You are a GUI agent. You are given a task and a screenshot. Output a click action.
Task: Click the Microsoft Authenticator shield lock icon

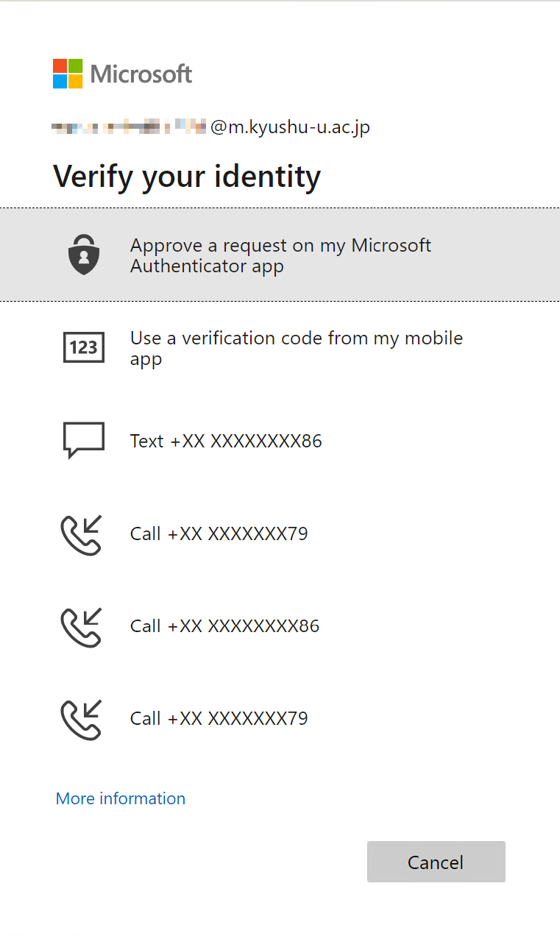click(x=84, y=255)
